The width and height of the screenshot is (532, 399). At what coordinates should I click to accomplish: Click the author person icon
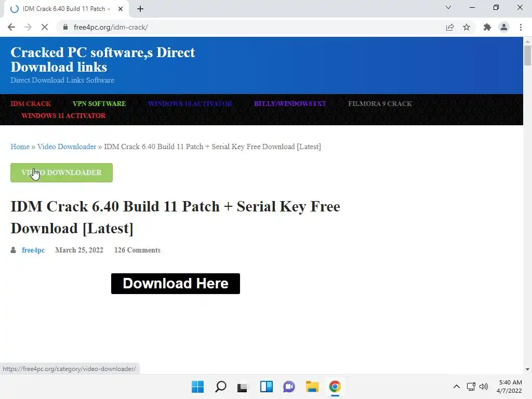13,250
